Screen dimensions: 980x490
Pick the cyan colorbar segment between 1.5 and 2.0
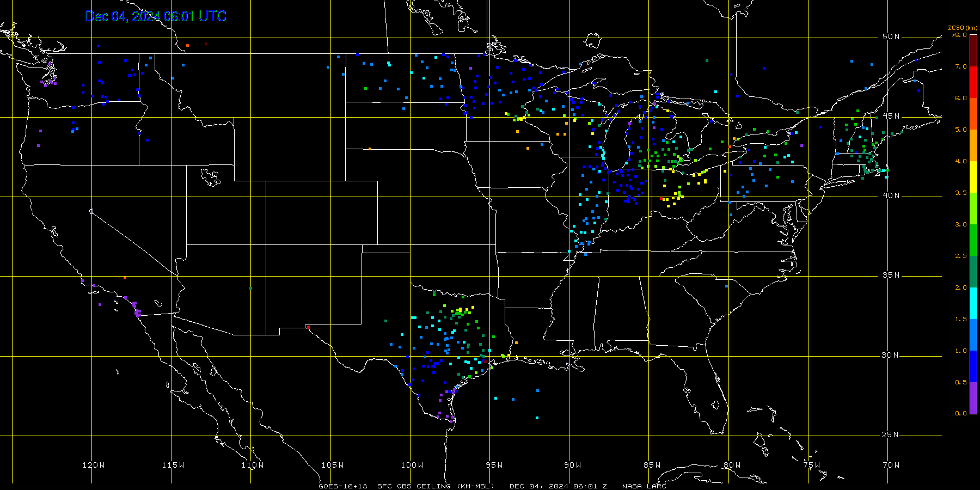973,303
